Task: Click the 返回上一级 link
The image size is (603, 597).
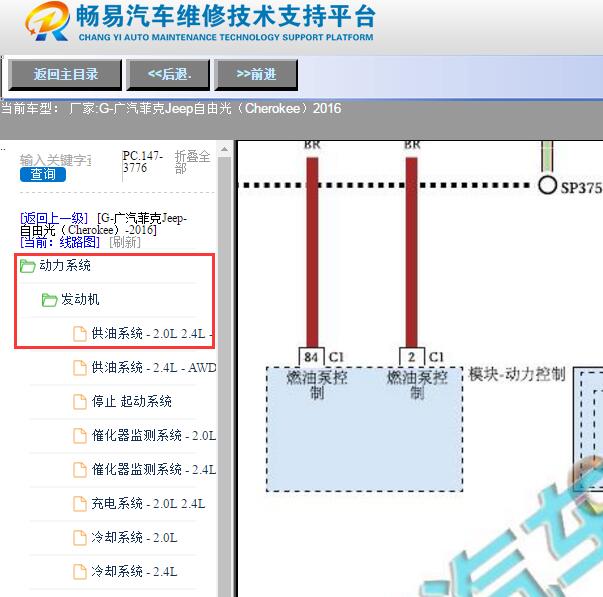Action: click(x=54, y=218)
